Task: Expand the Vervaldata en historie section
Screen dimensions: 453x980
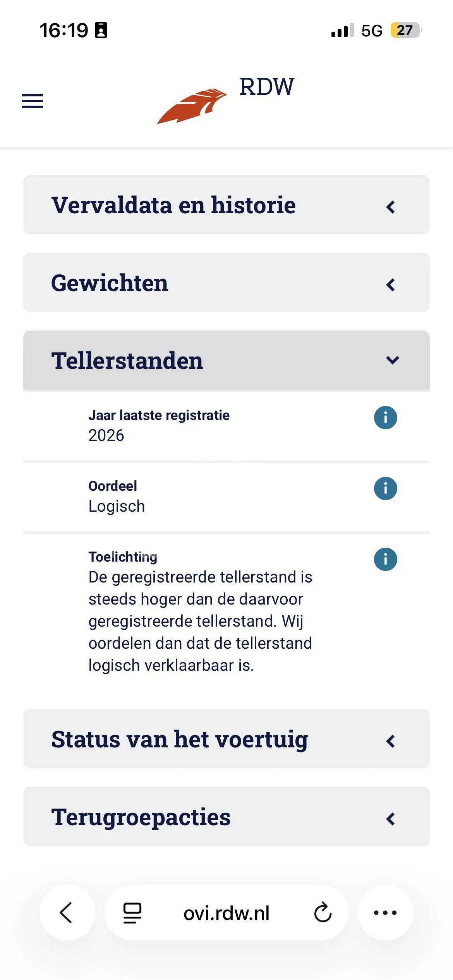Action: 226,205
